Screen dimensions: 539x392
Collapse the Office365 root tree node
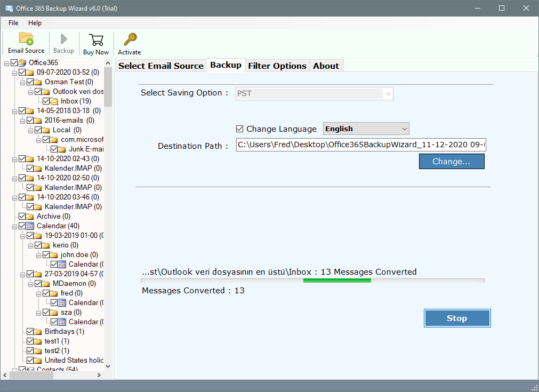point(6,63)
